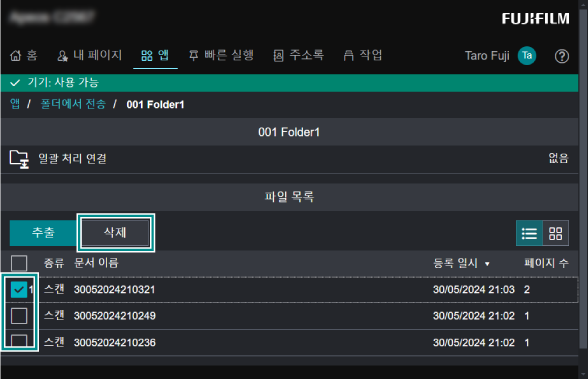Open the address book tab
The height and width of the screenshot is (379, 588).
pos(298,55)
